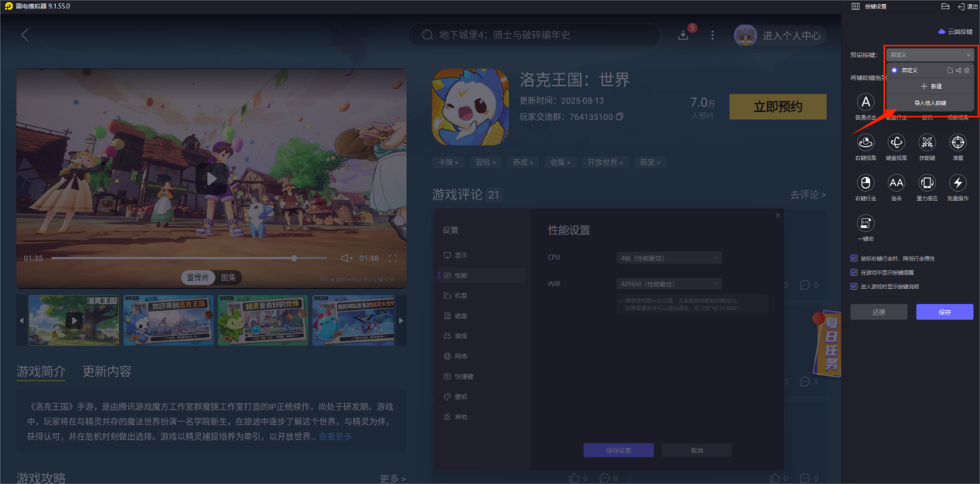Toggle 进入游戏时显示按键说明 checkbox
Image resolution: width=980 pixels, height=484 pixels.
[854, 286]
